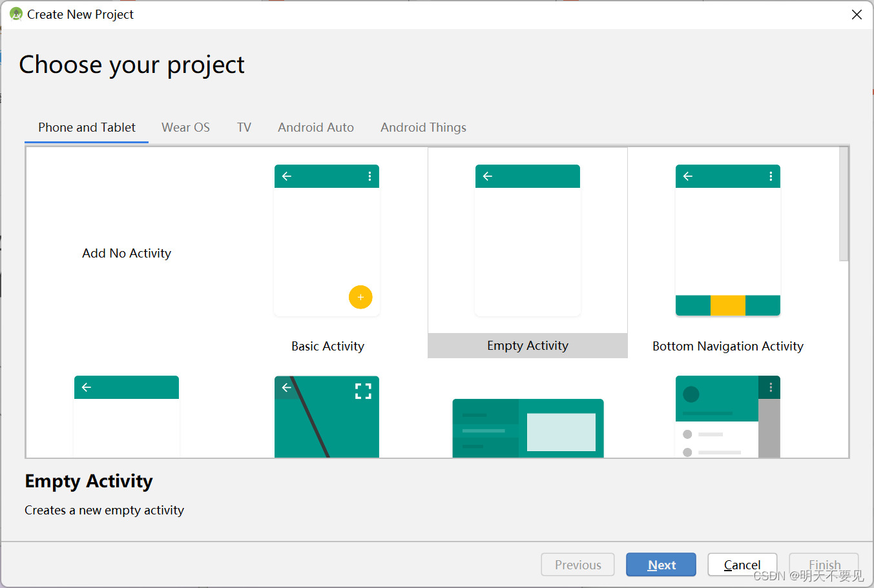The width and height of the screenshot is (874, 588).
Task: Switch to the Android Auto tab
Action: coord(316,127)
